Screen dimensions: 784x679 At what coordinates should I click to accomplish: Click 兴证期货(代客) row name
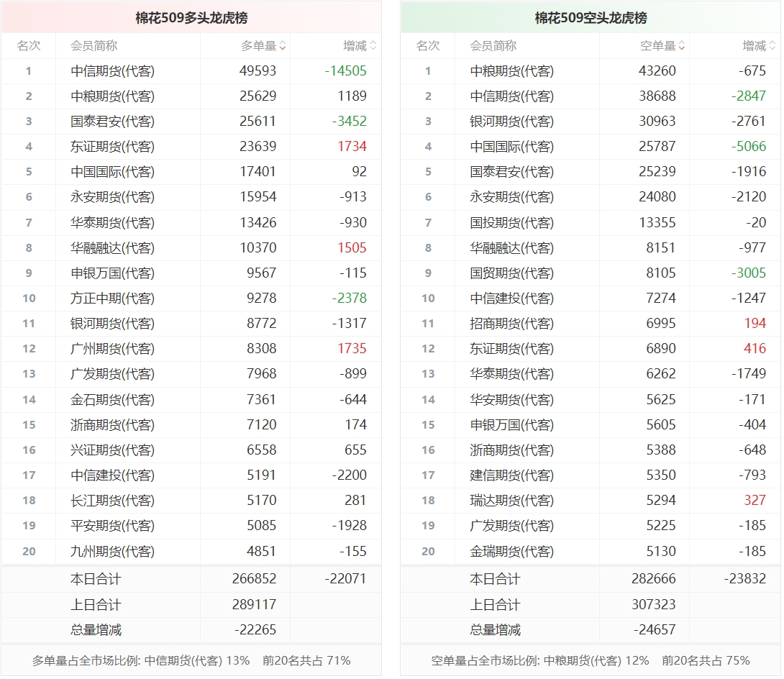(x=112, y=450)
